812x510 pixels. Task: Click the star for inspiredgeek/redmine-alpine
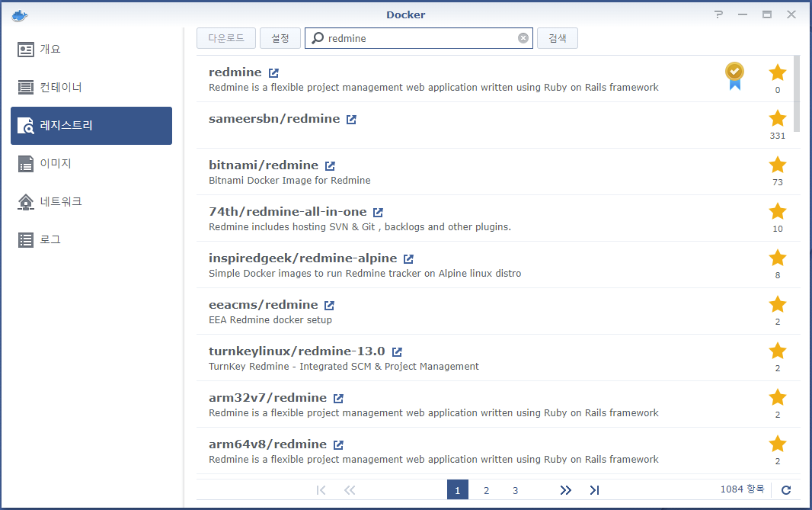[x=777, y=258]
